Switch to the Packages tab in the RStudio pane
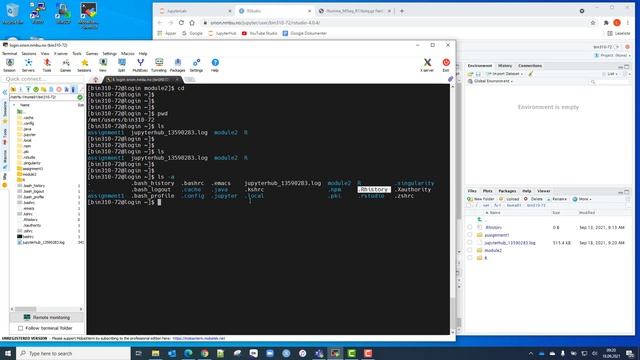This screenshot has height=360, width=640. coord(507,191)
